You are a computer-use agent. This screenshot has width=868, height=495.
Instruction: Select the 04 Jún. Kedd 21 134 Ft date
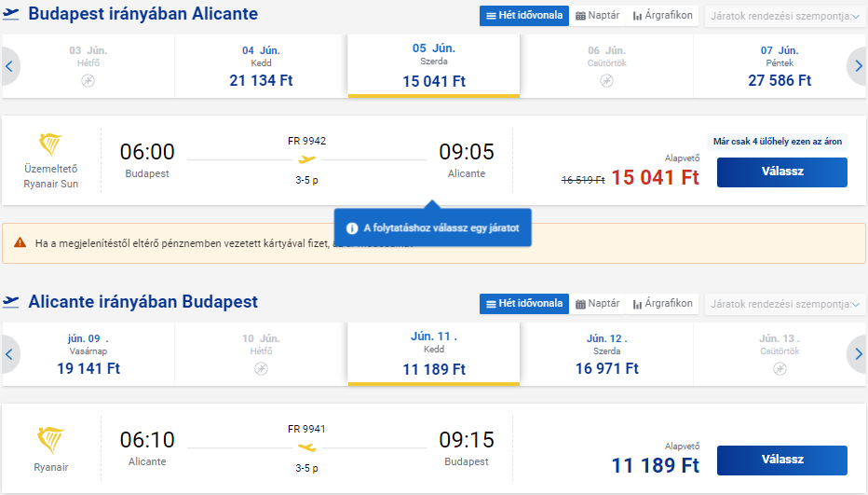pyautogui.click(x=261, y=66)
